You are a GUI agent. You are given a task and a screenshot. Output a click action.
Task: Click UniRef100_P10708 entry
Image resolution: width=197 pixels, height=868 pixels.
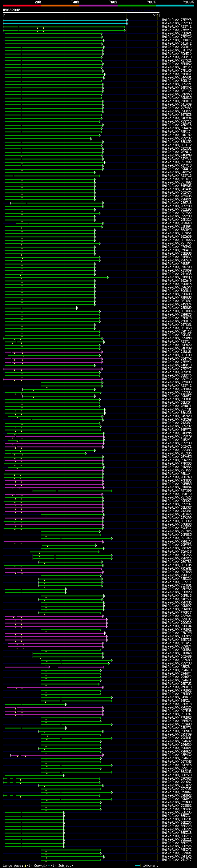(x=177, y=267)
